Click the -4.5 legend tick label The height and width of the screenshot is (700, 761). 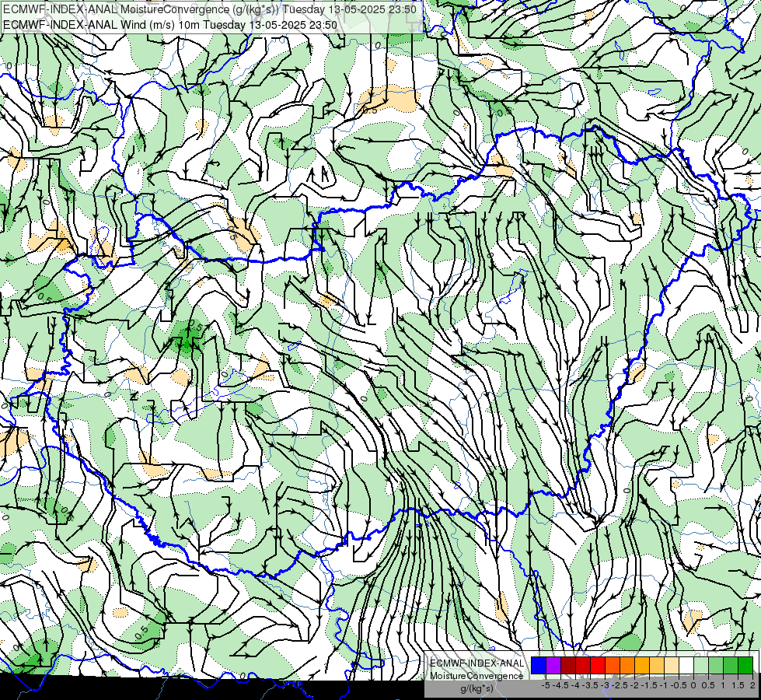[x=560, y=685]
